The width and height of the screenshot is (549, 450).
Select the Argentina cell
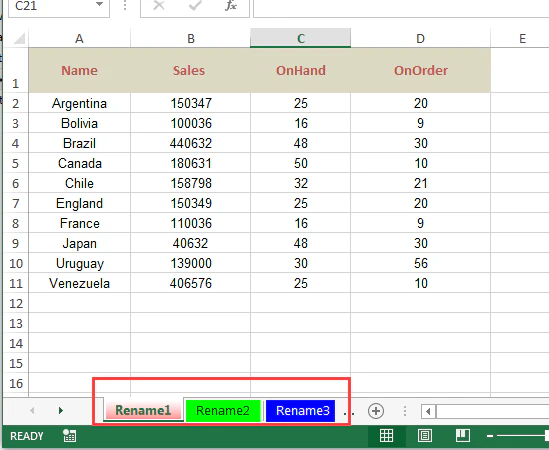point(79,103)
